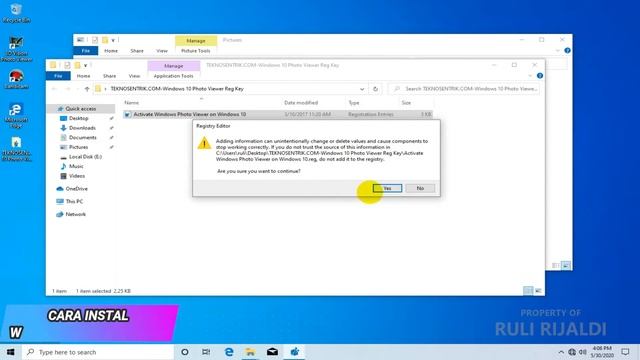Select the Application Tools tab
Viewport: 640px width, 360px height.
coord(173,76)
